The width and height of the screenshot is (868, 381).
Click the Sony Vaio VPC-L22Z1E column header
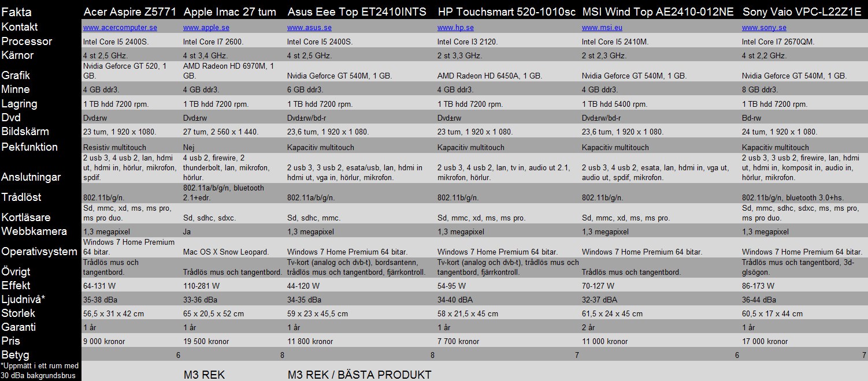click(802, 12)
